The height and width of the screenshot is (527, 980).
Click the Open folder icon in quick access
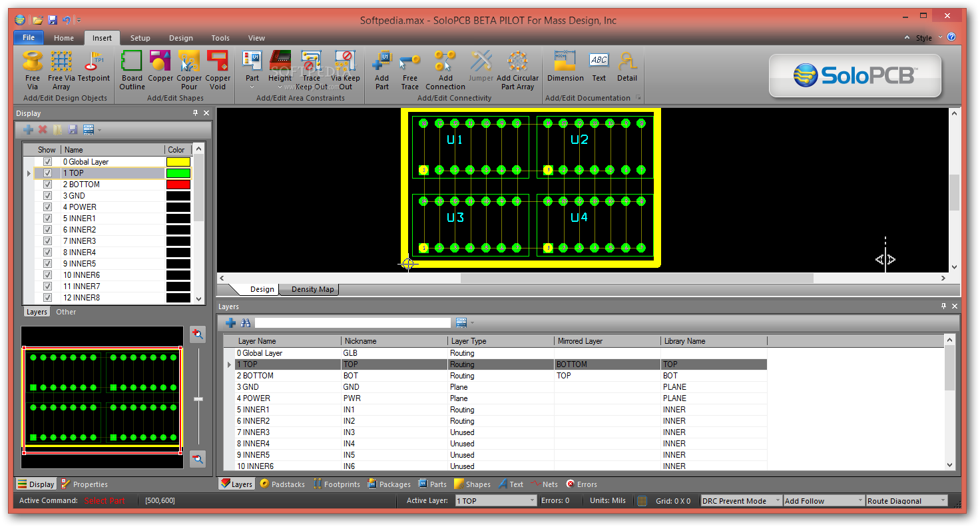tap(38, 20)
